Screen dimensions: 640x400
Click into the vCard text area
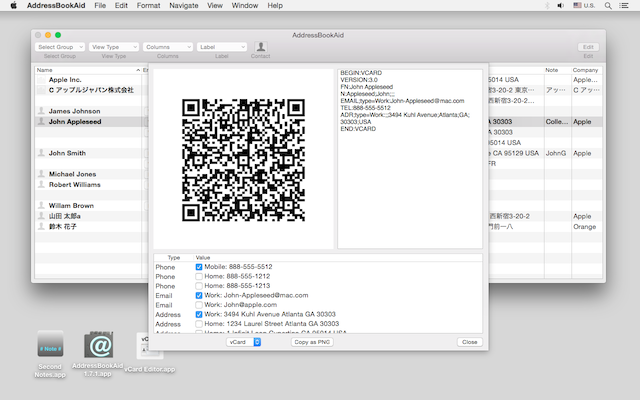(410, 159)
